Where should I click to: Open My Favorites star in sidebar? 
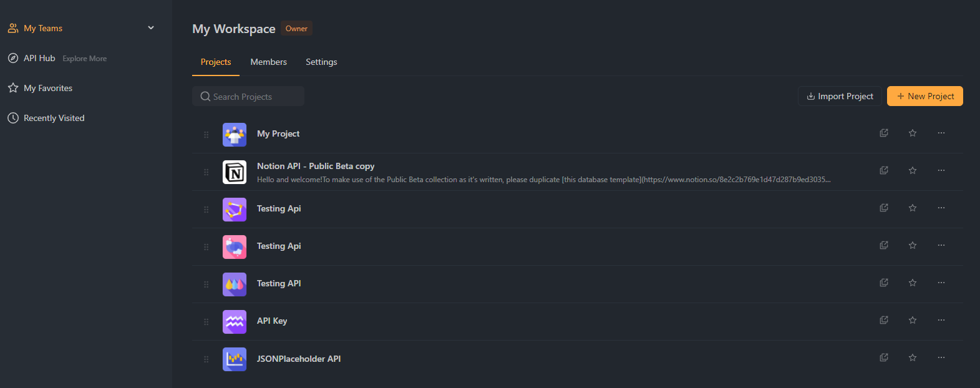coord(13,88)
